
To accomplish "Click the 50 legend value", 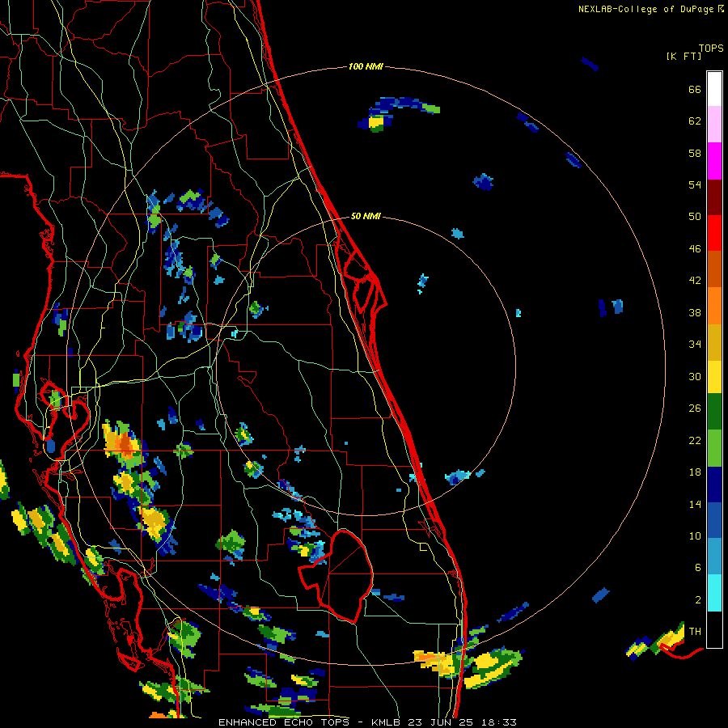I will click(695, 217).
